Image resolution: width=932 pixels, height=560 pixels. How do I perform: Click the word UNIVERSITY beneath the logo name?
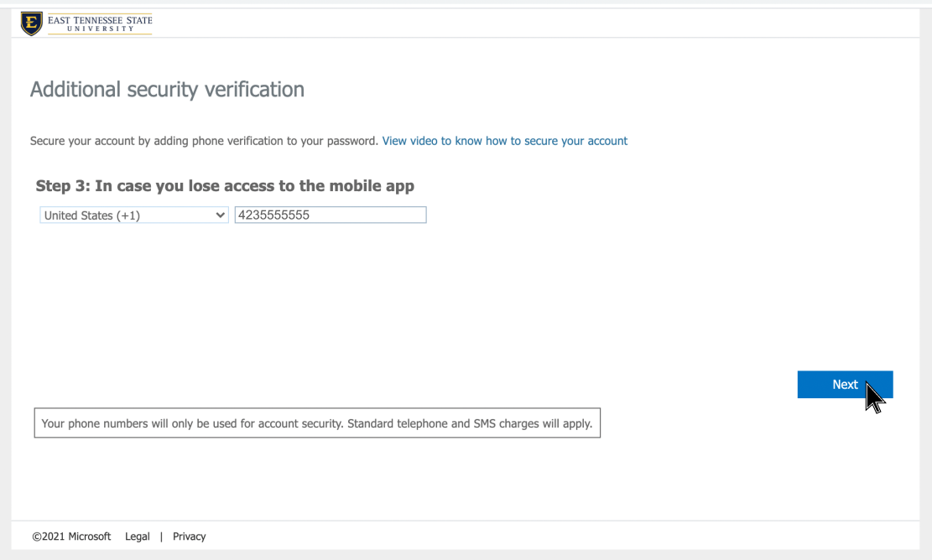100,29
